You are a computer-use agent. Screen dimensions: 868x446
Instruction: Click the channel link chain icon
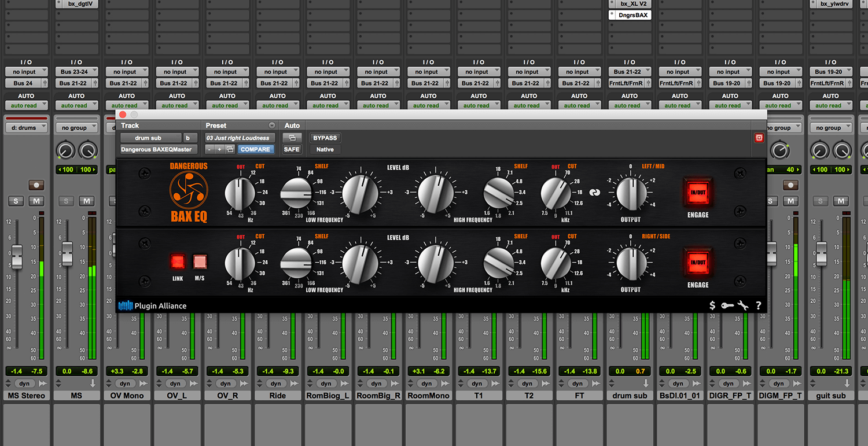point(594,193)
